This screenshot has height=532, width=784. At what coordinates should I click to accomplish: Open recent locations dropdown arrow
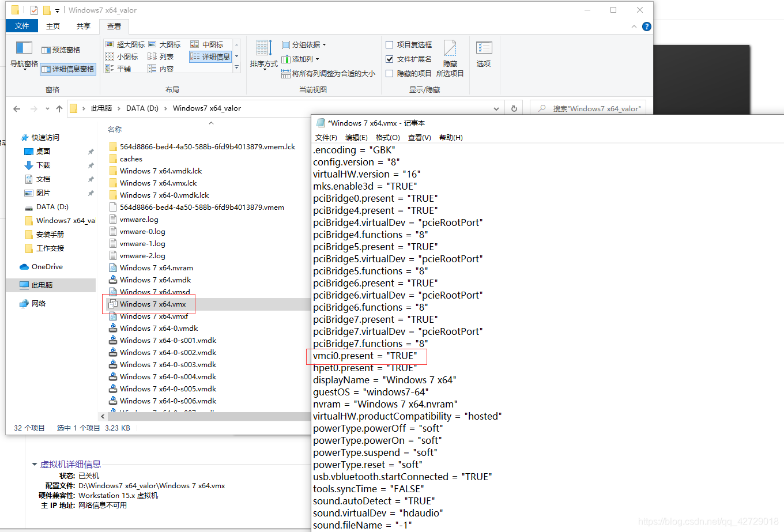coord(47,108)
